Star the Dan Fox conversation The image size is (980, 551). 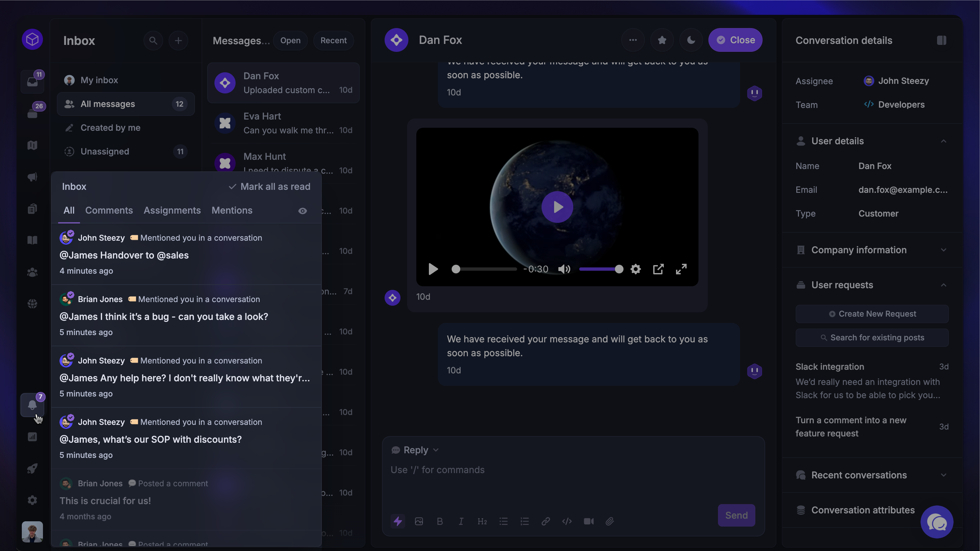(x=662, y=40)
